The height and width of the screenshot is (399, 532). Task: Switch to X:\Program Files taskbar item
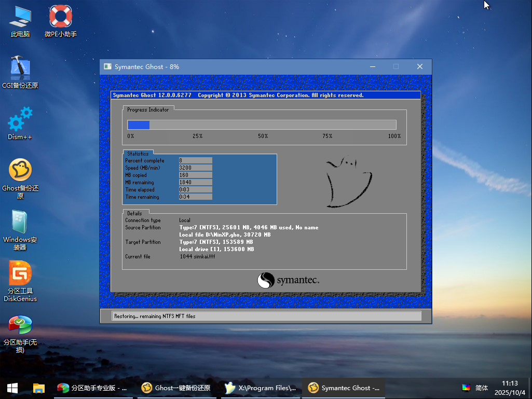point(260,388)
